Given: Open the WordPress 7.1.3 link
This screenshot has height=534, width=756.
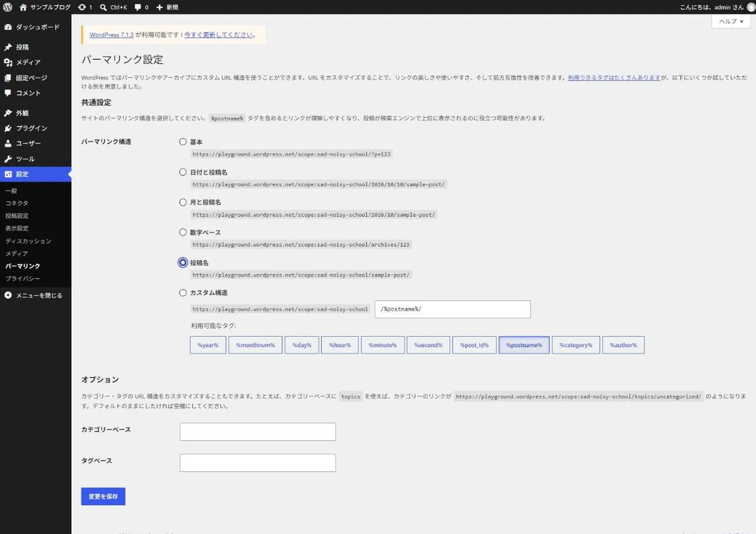Looking at the screenshot, I should (x=112, y=35).
